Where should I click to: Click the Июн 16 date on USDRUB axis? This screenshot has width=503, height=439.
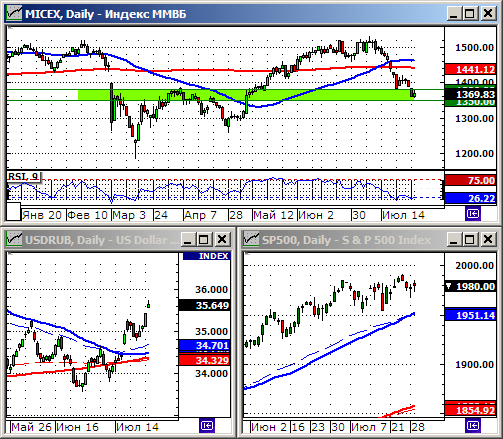(77, 427)
